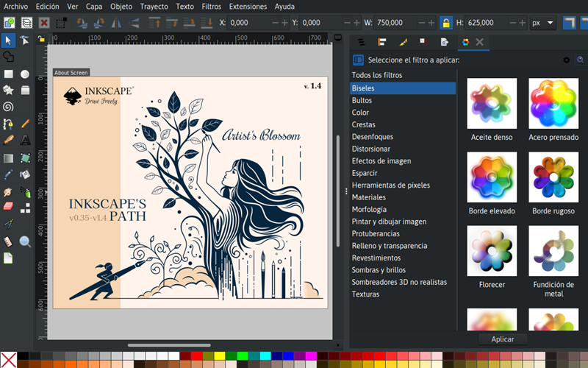Select the Tweak tool
Viewport: 588px width, 368px height.
pyautogui.click(x=8, y=192)
